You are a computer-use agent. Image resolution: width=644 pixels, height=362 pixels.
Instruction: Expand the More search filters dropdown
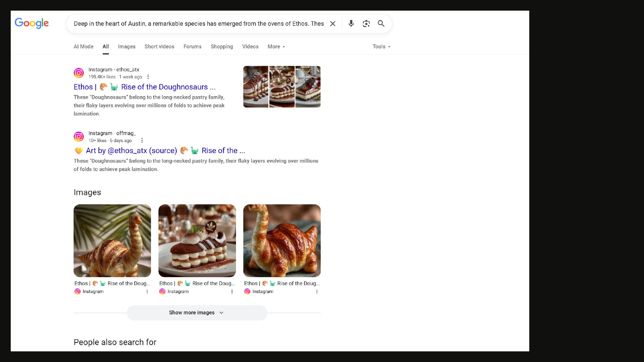pyautogui.click(x=276, y=47)
